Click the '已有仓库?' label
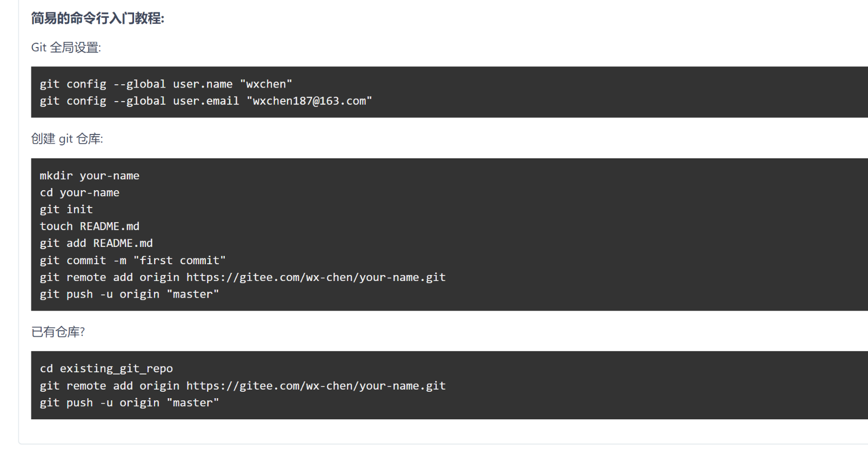Image resolution: width=868 pixels, height=449 pixels. [58, 332]
